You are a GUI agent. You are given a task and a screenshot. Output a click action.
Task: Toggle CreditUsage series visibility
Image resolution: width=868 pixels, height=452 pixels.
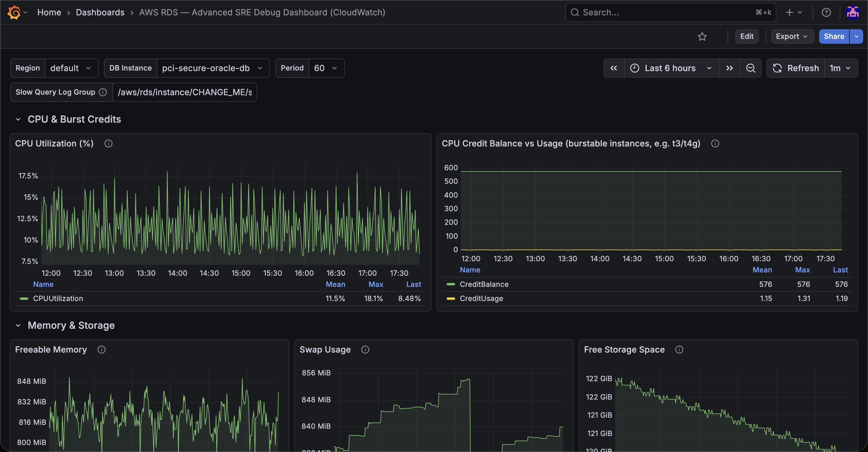tap(481, 298)
